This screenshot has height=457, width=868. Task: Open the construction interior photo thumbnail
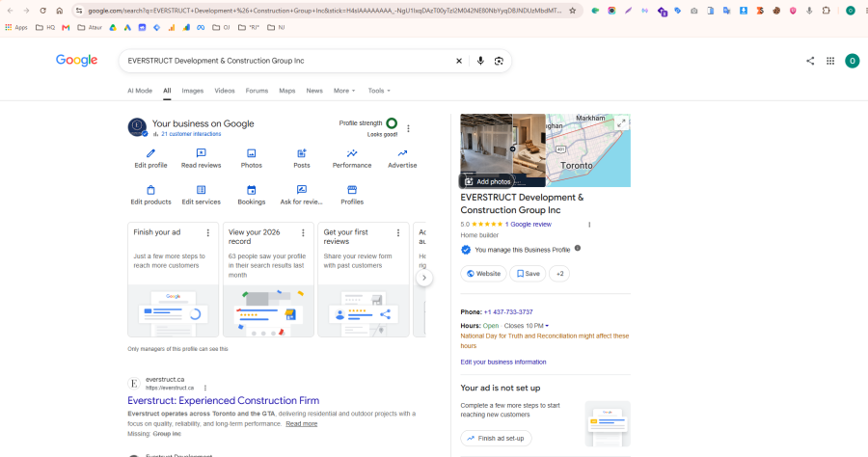point(487,145)
